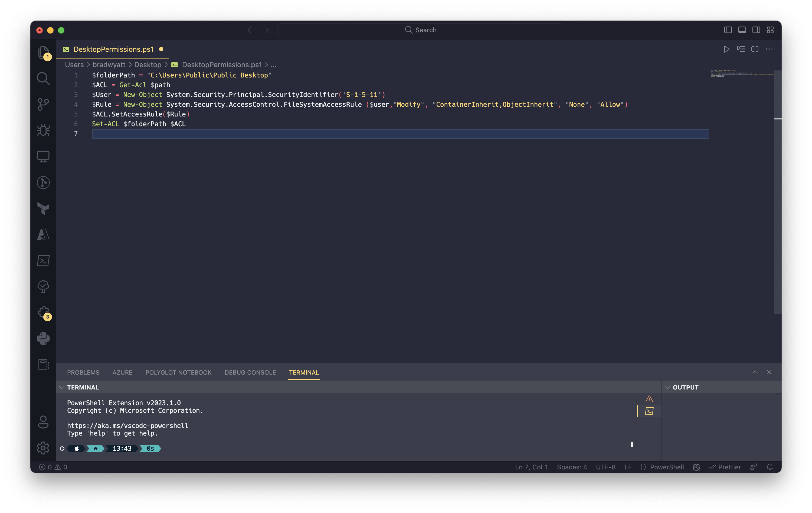Collapse the TERMINAL section
This screenshot has height=513, width=812.
pyautogui.click(x=62, y=387)
